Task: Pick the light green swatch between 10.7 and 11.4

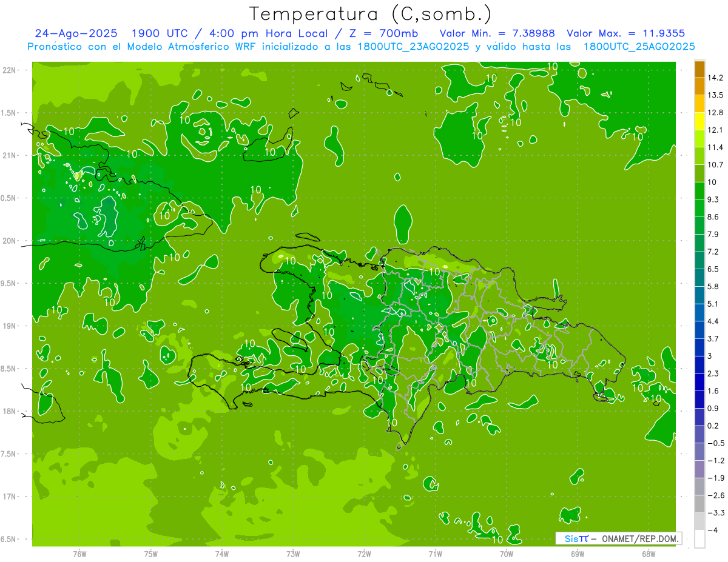Action: coord(699,156)
